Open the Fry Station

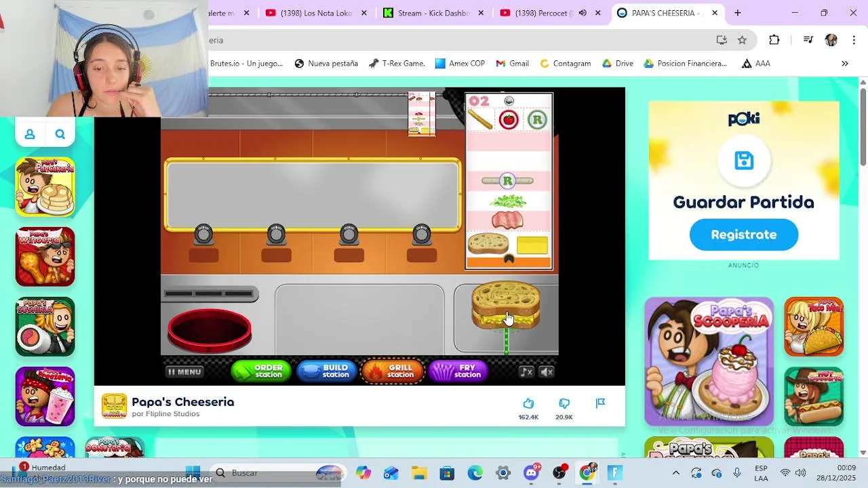pyautogui.click(x=459, y=371)
